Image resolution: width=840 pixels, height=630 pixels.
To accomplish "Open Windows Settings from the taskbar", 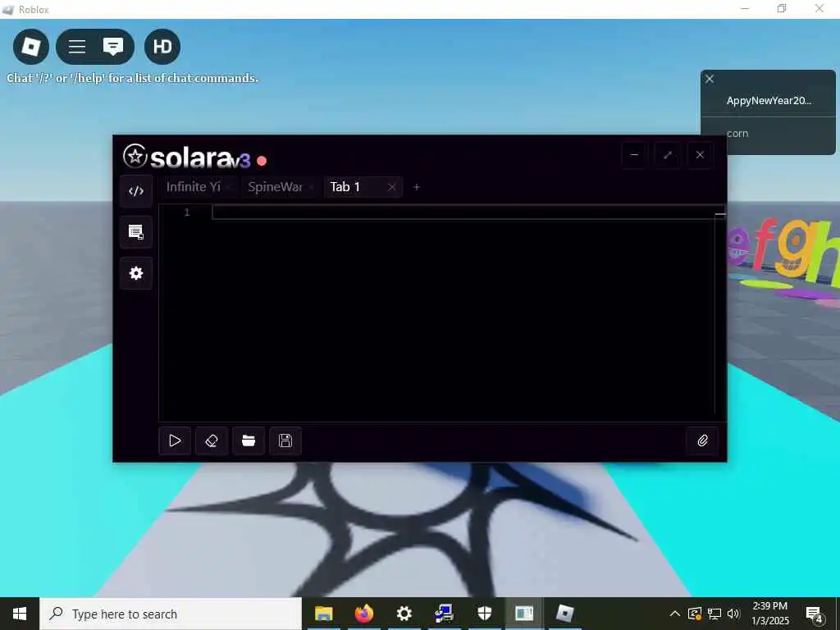I will pyautogui.click(x=404, y=614).
